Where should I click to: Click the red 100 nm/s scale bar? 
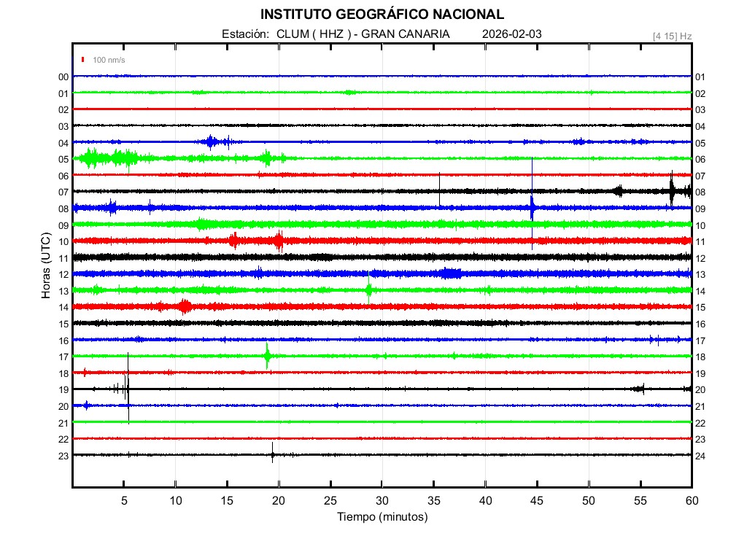tap(83, 60)
